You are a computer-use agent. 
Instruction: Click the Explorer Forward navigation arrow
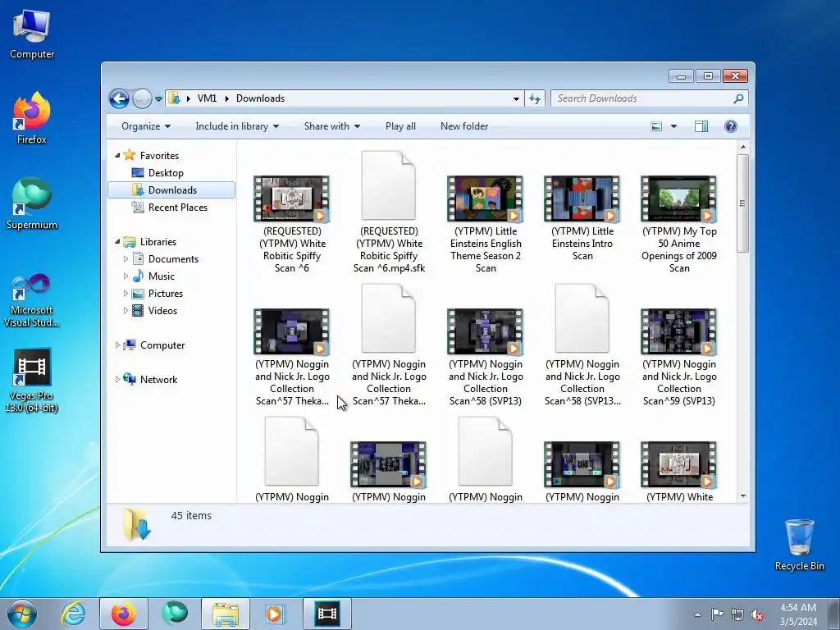(x=142, y=98)
